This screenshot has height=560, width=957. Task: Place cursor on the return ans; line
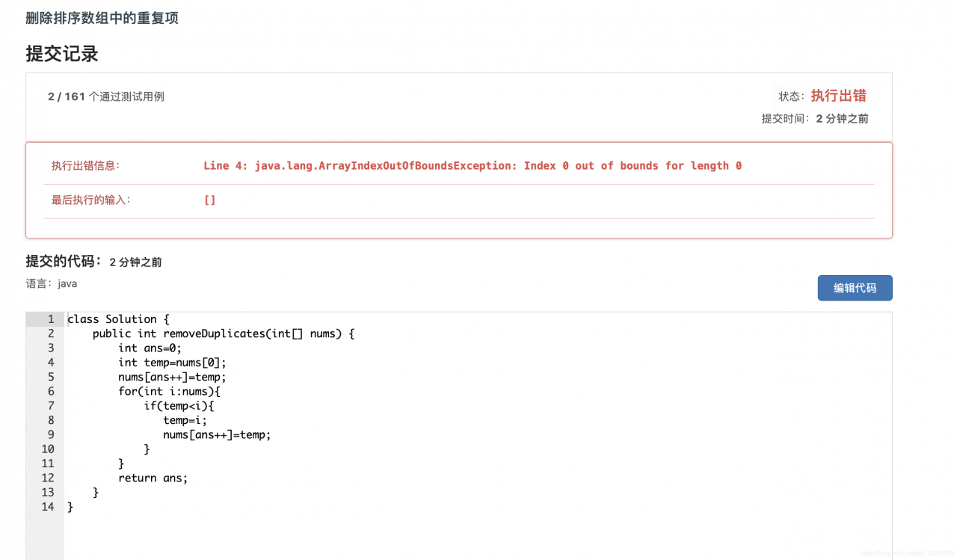pyautogui.click(x=153, y=478)
